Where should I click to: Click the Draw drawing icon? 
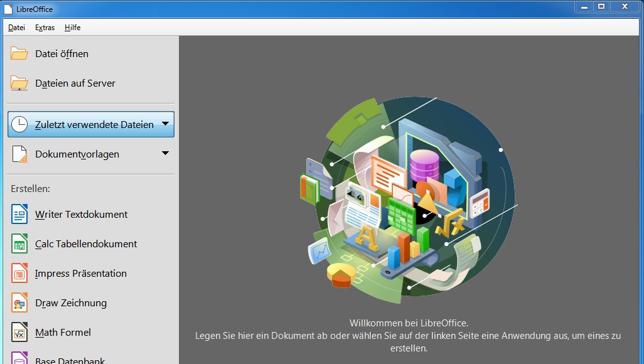19,302
